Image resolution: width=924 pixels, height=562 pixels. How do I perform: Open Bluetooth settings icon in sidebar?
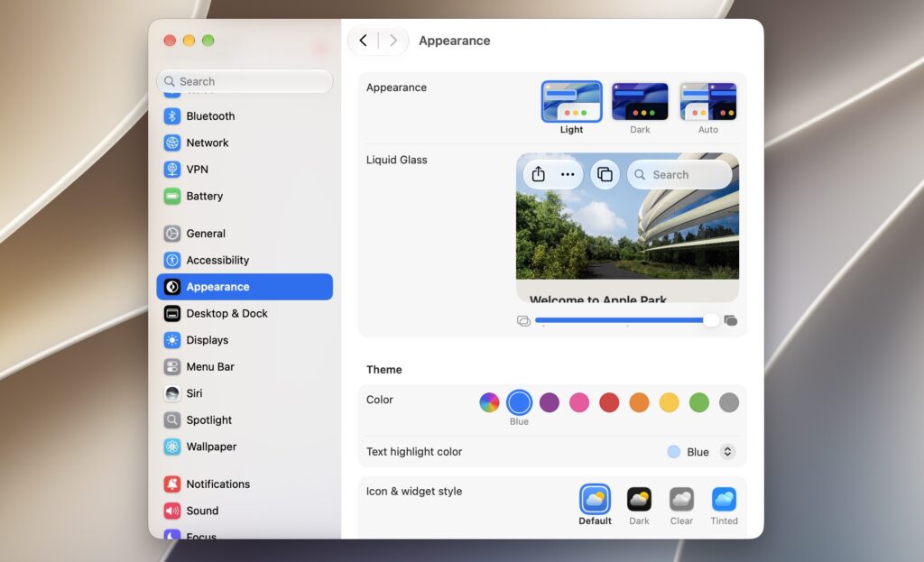click(x=172, y=116)
